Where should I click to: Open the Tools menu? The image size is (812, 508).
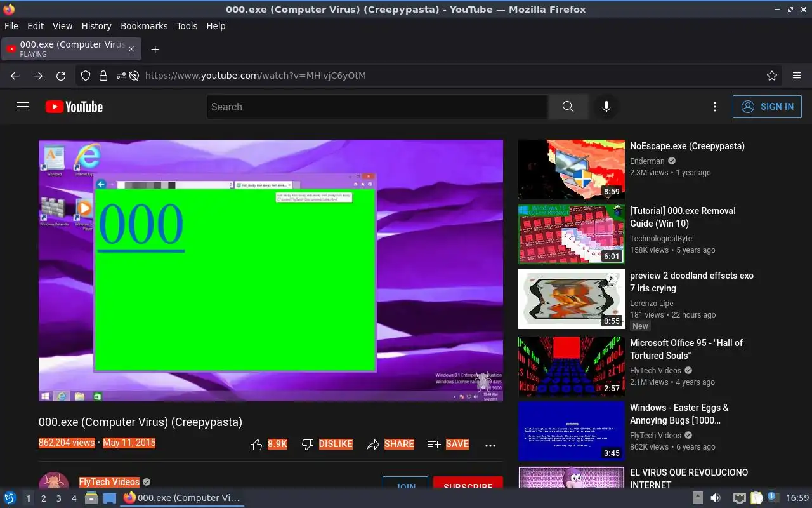click(187, 26)
